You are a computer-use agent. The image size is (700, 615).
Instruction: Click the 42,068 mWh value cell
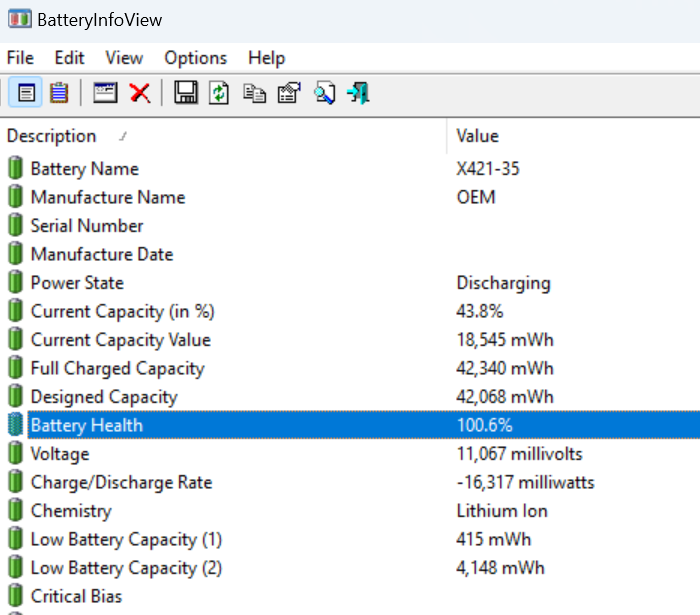pyautogui.click(x=505, y=397)
